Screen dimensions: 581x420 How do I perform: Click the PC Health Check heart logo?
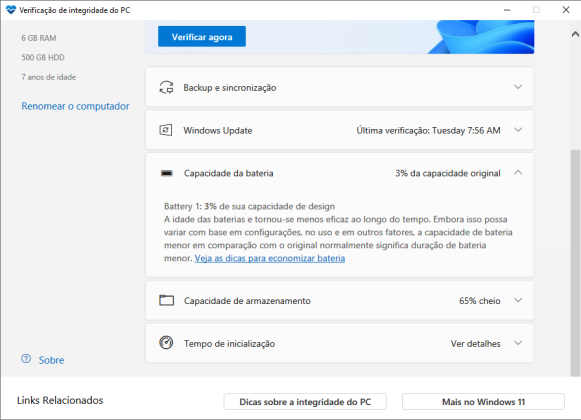[x=11, y=10]
